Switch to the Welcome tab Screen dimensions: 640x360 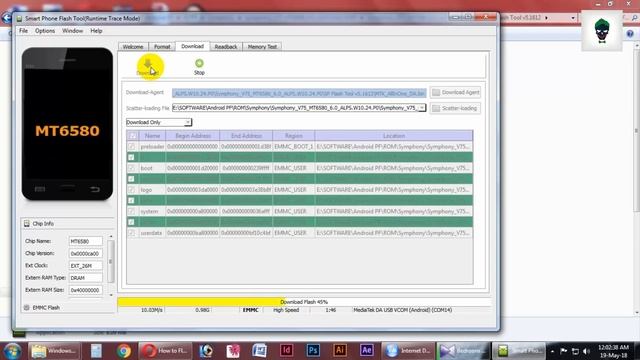tap(133, 47)
